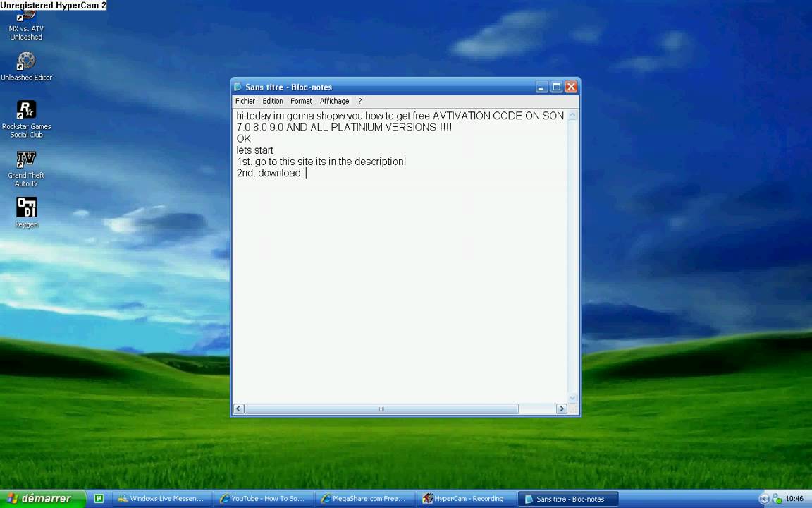
Task: Open the Format menu
Action: tap(301, 101)
